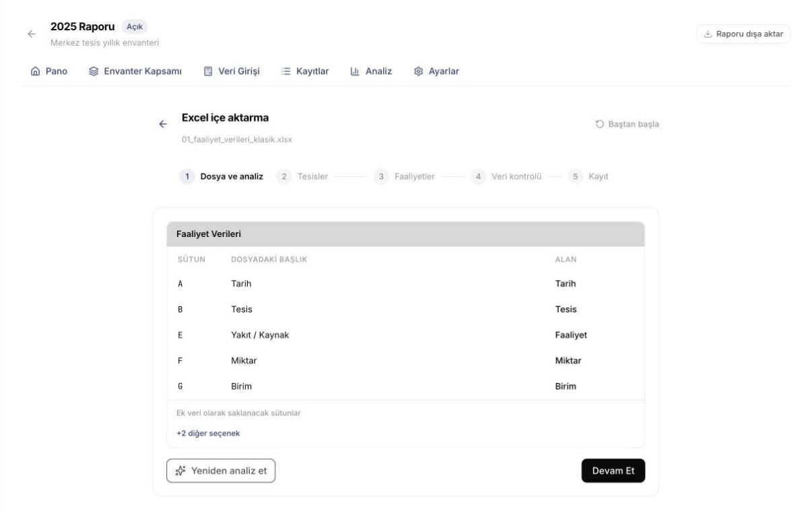Screen dimensions: 812x517
Task: Switch to the Analiz tab
Action: 371,71
